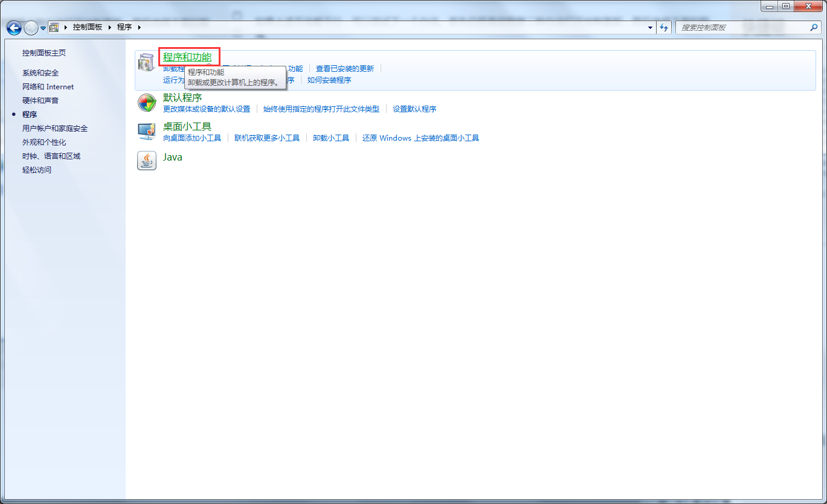Open 时钟、语言和区域 category
The height and width of the screenshot is (504, 827).
click(x=51, y=156)
